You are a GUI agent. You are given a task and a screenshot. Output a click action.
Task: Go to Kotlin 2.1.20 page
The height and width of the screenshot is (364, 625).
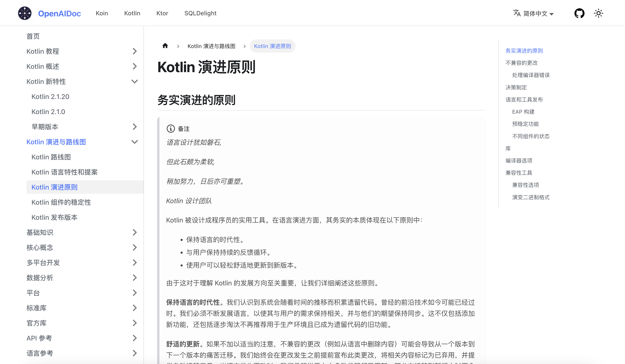[x=50, y=96]
